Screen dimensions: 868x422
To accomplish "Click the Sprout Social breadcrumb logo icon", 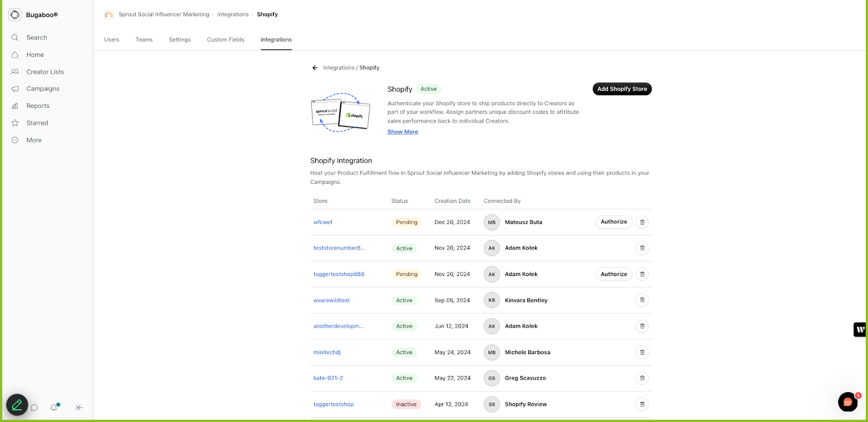I will click(x=109, y=15).
